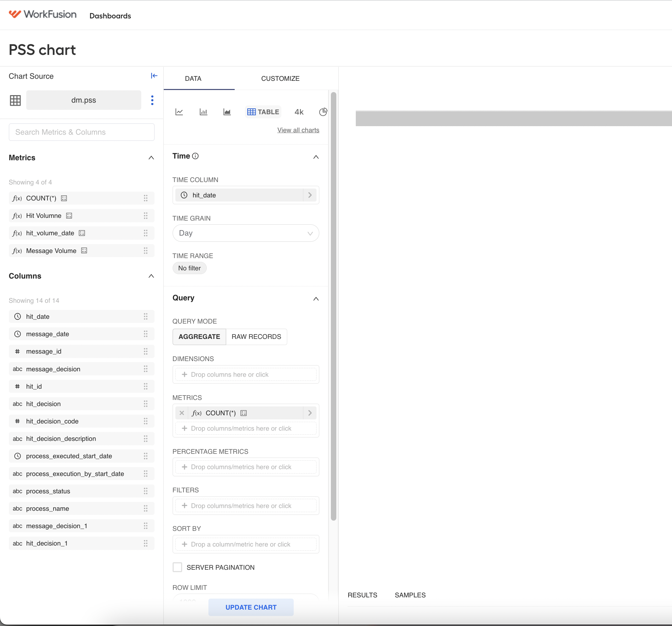Switch to the CUSTOMIZE tab
Image resolution: width=672 pixels, height=626 pixels.
(x=280, y=78)
